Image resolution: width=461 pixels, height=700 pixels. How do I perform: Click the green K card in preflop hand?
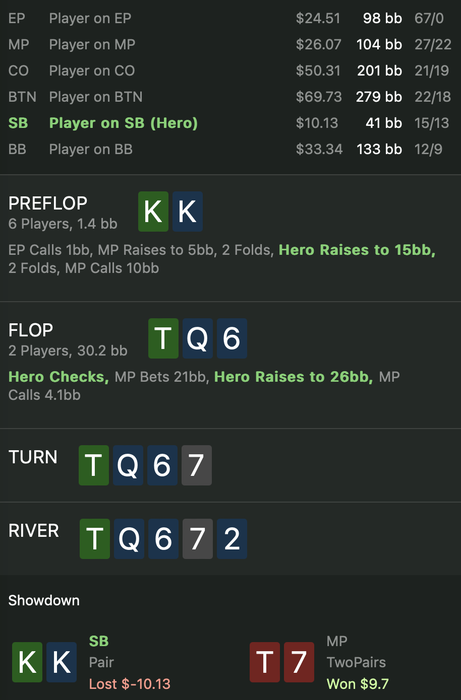pos(153,212)
